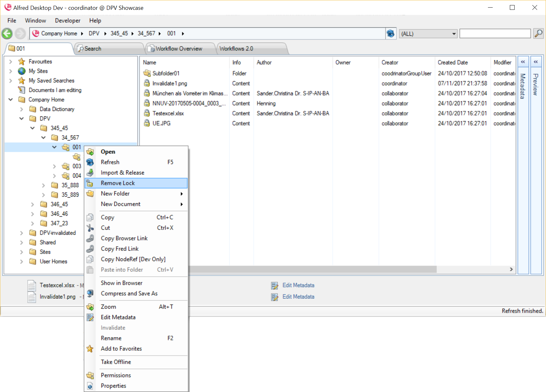The height and width of the screenshot is (392, 546).
Task: Click Edit Metadata link for Testexcel.xlsx
Action: pos(298,285)
